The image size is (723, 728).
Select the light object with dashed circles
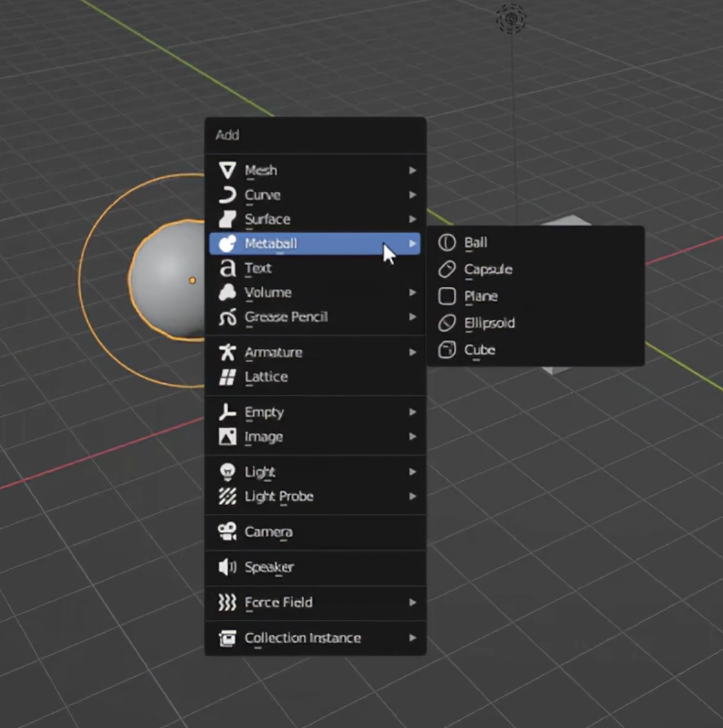coord(512,19)
